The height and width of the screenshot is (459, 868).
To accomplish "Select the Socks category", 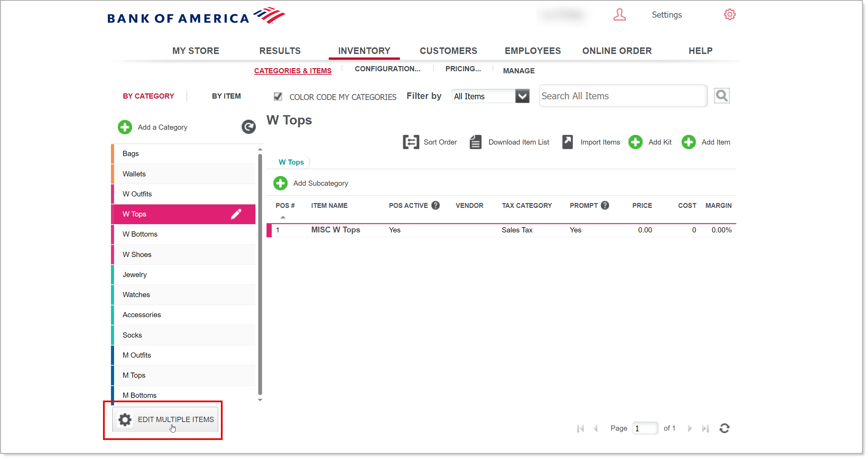I will pyautogui.click(x=183, y=335).
